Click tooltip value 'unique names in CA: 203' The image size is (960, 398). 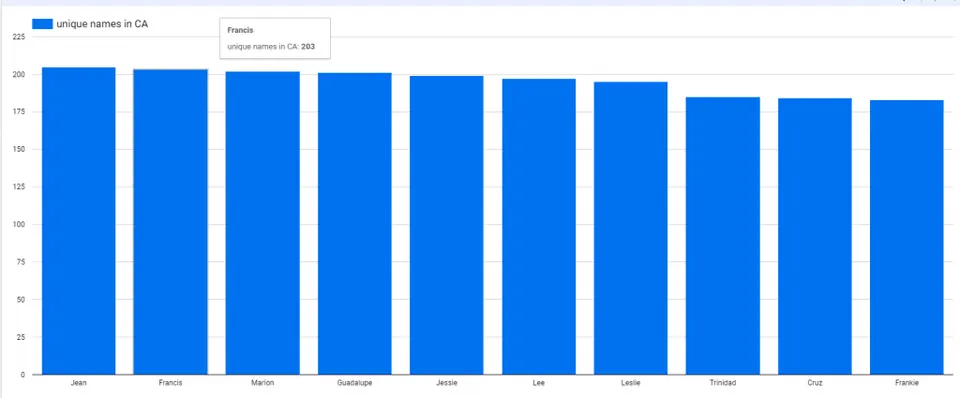(271, 47)
